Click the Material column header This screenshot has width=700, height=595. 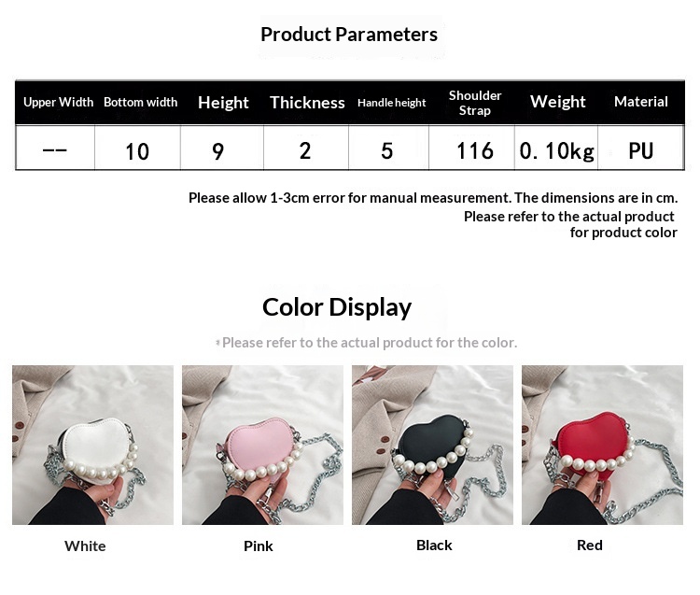click(641, 102)
